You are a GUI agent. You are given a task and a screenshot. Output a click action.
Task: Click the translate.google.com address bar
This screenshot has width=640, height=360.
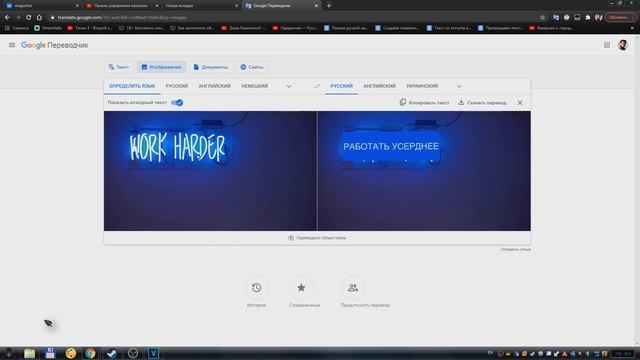click(x=298, y=18)
